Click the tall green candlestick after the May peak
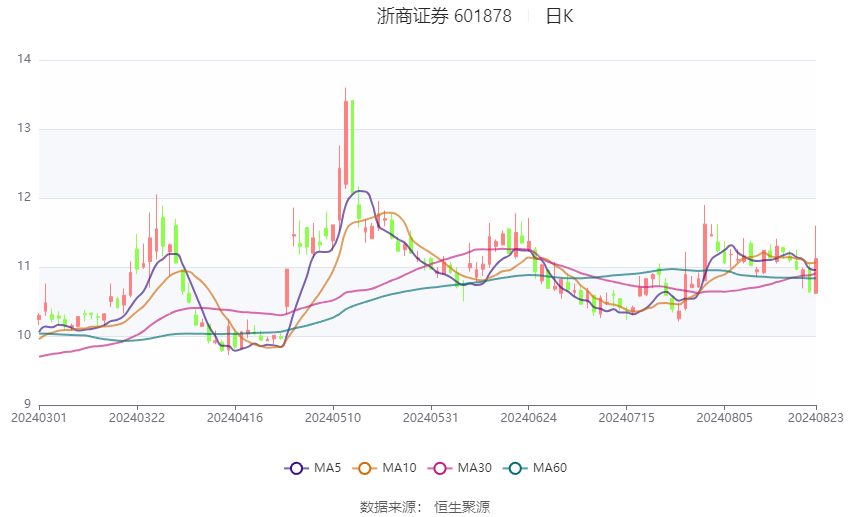 352,146
